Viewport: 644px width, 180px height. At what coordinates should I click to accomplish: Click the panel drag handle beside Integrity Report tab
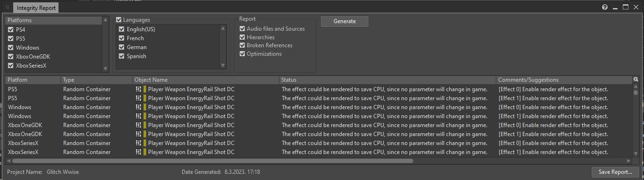coord(7,8)
